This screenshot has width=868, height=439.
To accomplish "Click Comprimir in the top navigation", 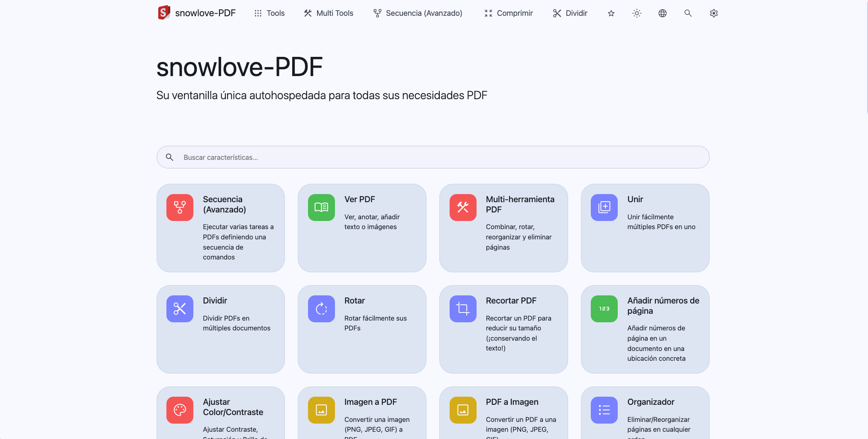I will coord(508,13).
